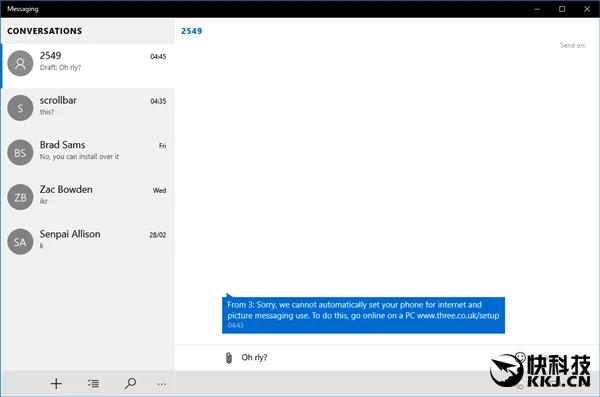Start a new message with plus icon

[56, 383]
